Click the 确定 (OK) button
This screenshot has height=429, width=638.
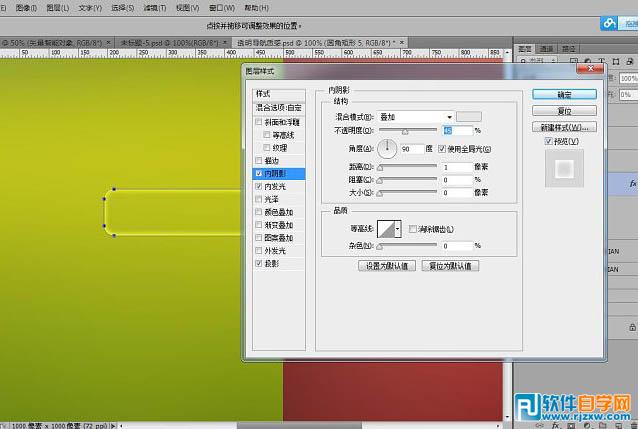(564, 94)
